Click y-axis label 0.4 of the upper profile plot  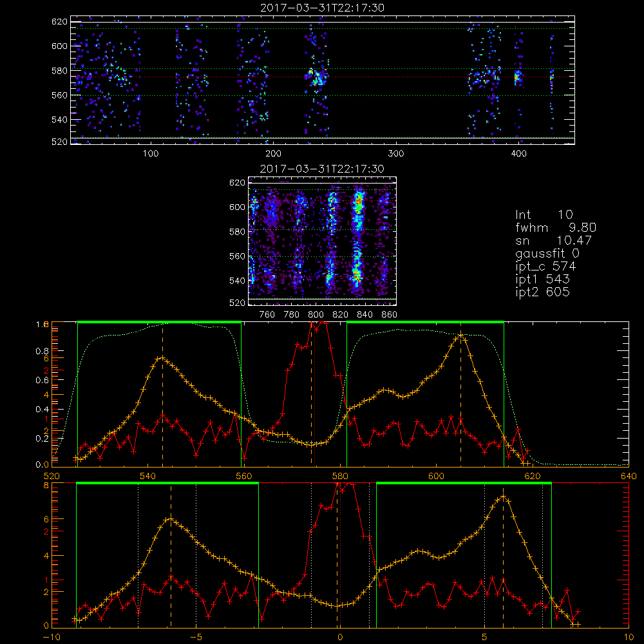(x=42, y=409)
